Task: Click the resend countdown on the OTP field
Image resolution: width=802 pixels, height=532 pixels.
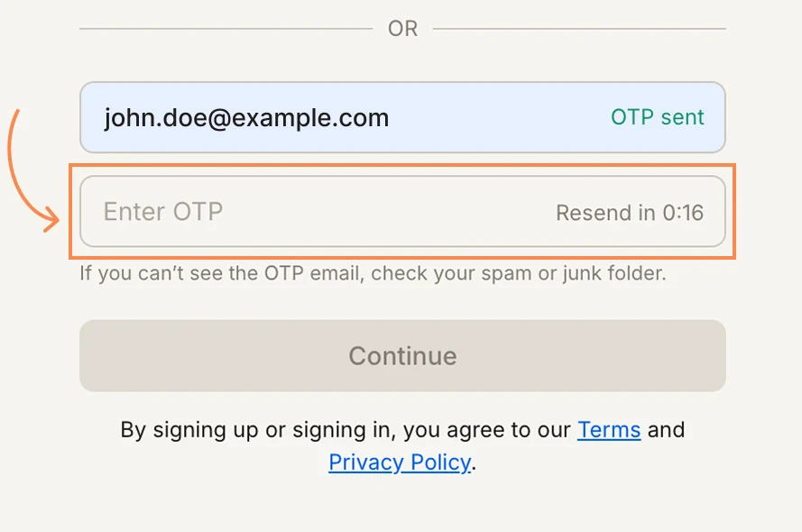Action: [x=629, y=212]
